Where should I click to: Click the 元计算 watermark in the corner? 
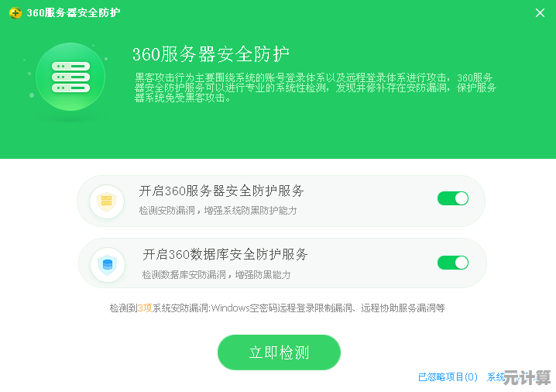coord(527,377)
